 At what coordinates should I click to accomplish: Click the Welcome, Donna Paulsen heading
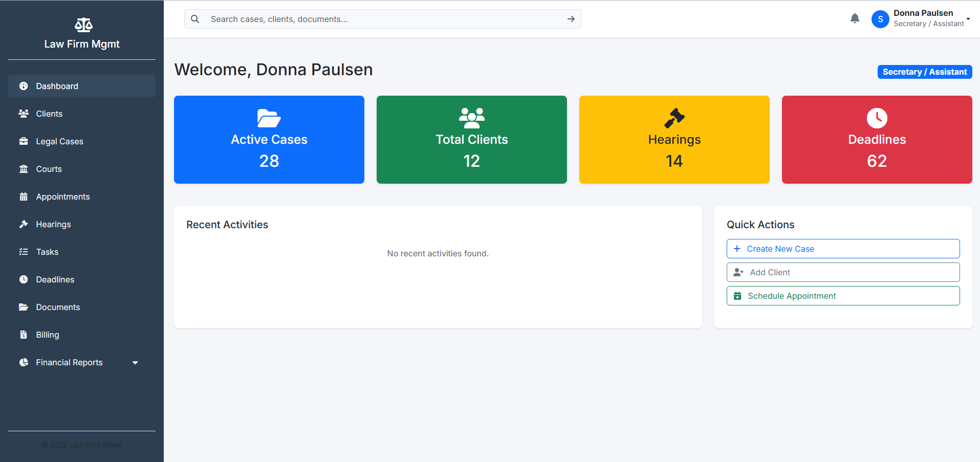[273, 70]
